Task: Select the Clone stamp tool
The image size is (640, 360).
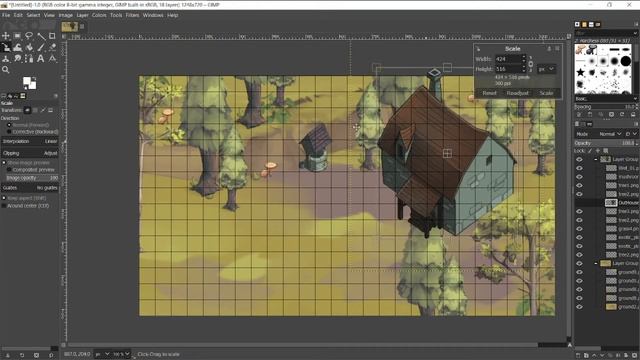Action: point(6,59)
